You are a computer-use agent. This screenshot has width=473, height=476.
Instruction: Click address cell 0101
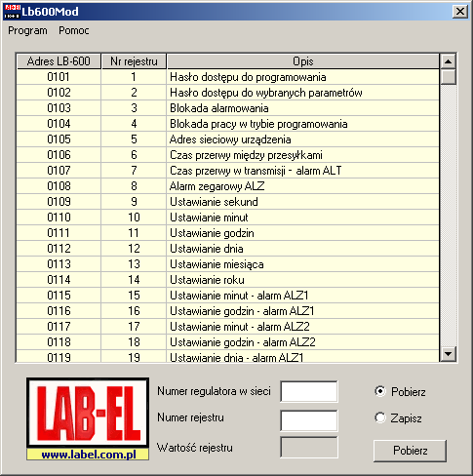(x=59, y=77)
